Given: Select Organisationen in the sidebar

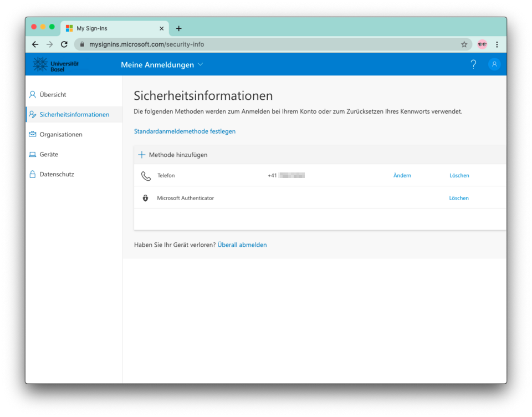Looking at the screenshot, I should pyautogui.click(x=61, y=135).
